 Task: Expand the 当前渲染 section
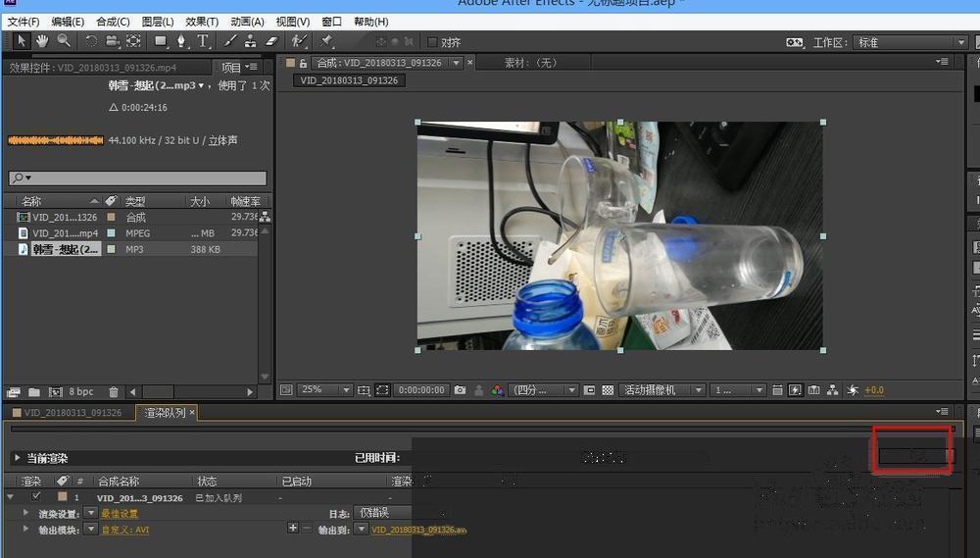(x=17, y=458)
